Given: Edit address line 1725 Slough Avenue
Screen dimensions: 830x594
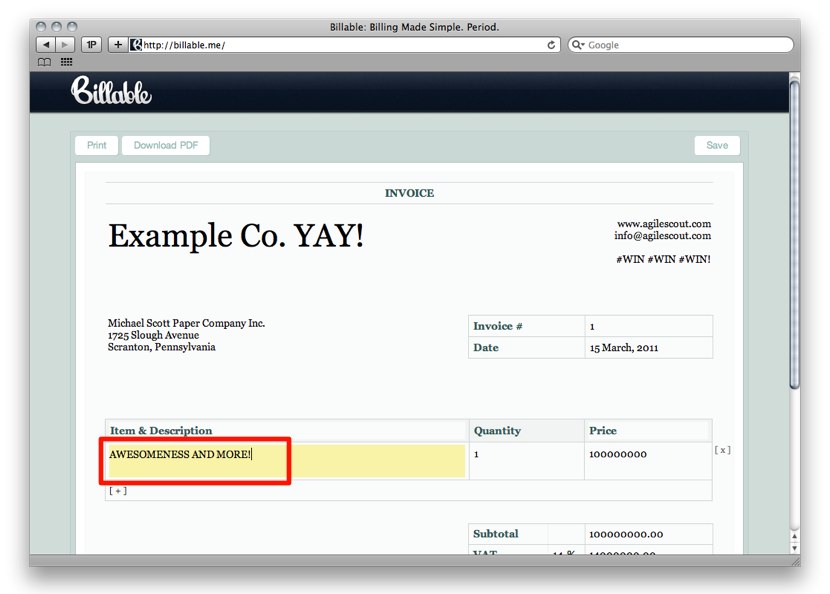Looking at the screenshot, I should click(154, 335).
